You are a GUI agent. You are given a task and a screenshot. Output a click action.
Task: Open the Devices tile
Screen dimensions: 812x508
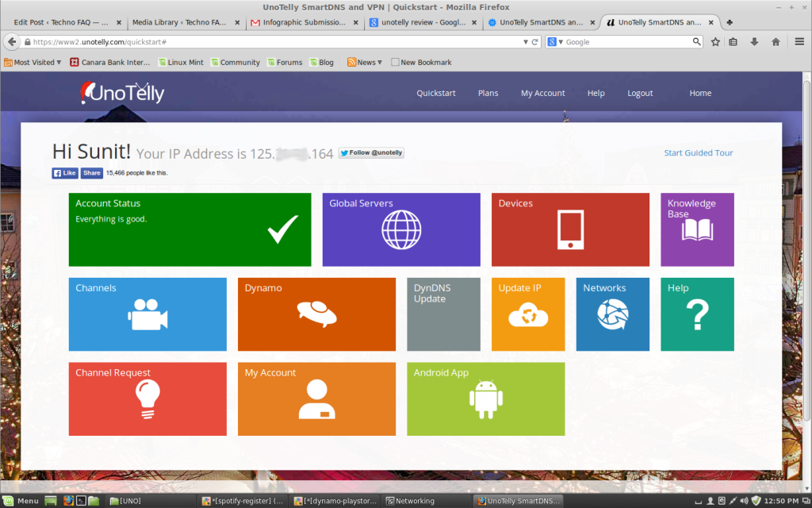tap(569, 229)
